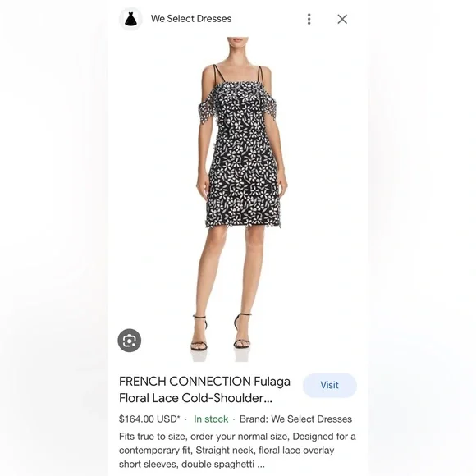Open the three-dot more options menu
476x476 pixels.
309,19
